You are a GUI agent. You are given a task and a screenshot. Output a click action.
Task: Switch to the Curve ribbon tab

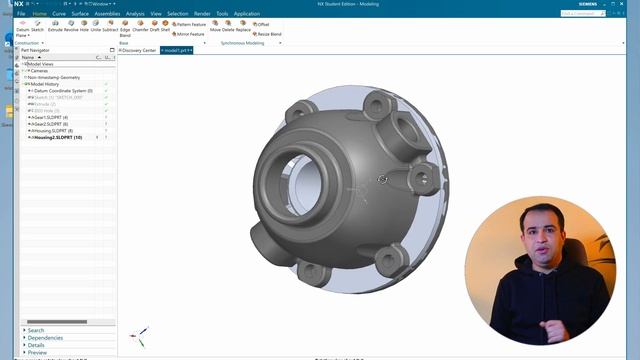click(x=59, y=13)
